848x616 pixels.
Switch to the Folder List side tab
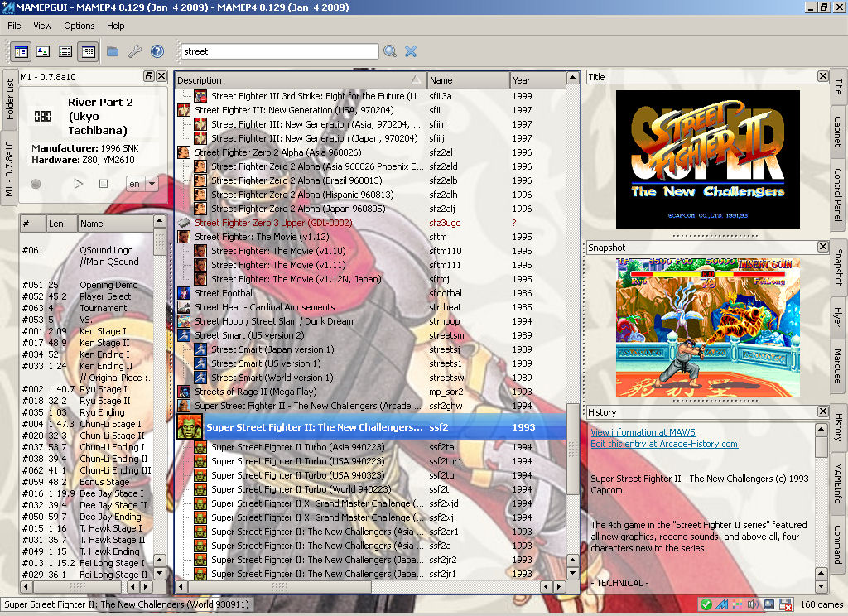click(x=10, y=99)
